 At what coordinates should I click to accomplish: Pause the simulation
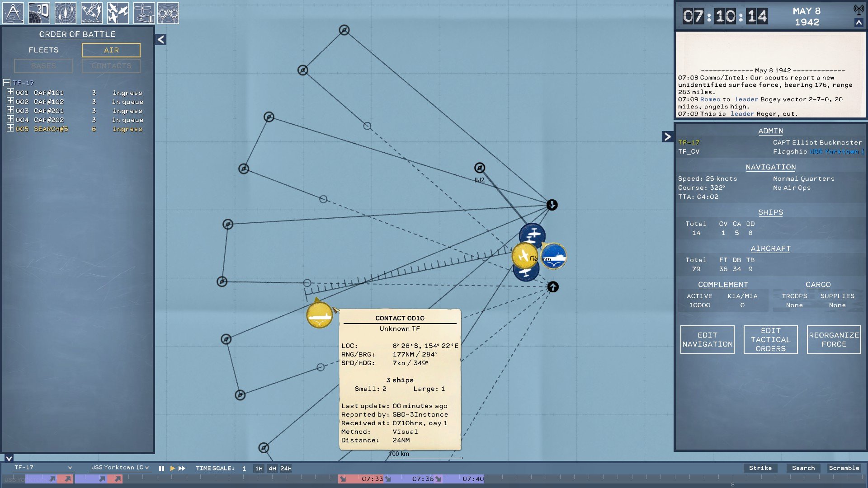tap(161, 469)
